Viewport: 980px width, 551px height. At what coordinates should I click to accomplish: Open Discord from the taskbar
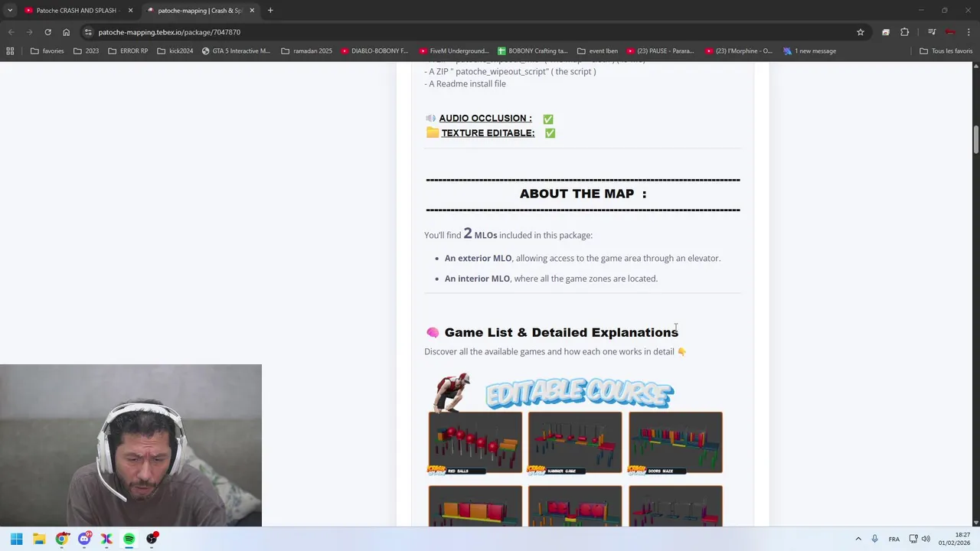(x=84, y=539)
